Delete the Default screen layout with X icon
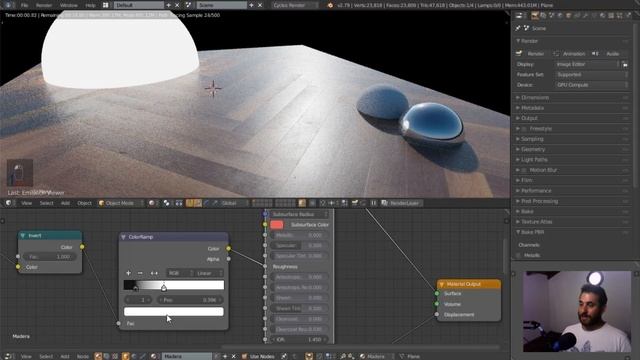The height and width of the screenshot is (360, 640). coord(177,5)
